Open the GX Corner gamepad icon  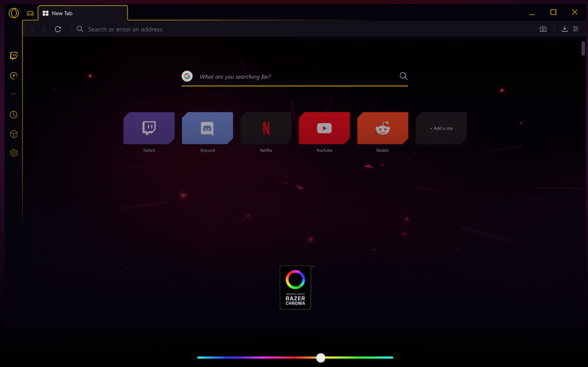[x=30, y=14]
